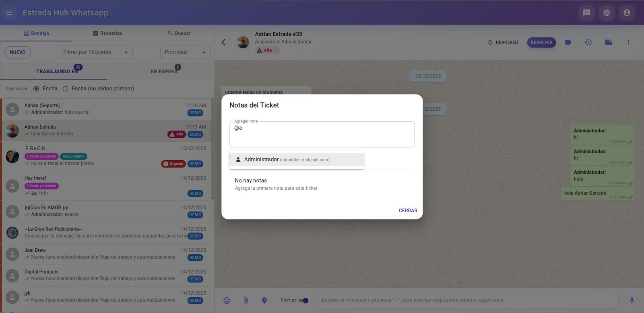This screenshot has width=644, height=313.
Task: Click the DEMO badge on Adrian (Soporte) row
Action: [x=195, y=113]
